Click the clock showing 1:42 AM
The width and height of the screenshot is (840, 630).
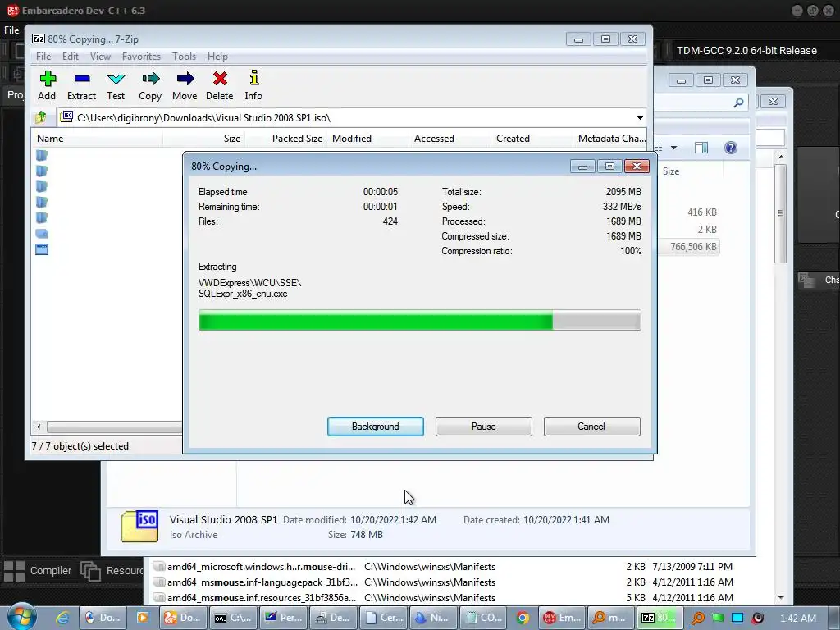[797, 619]
